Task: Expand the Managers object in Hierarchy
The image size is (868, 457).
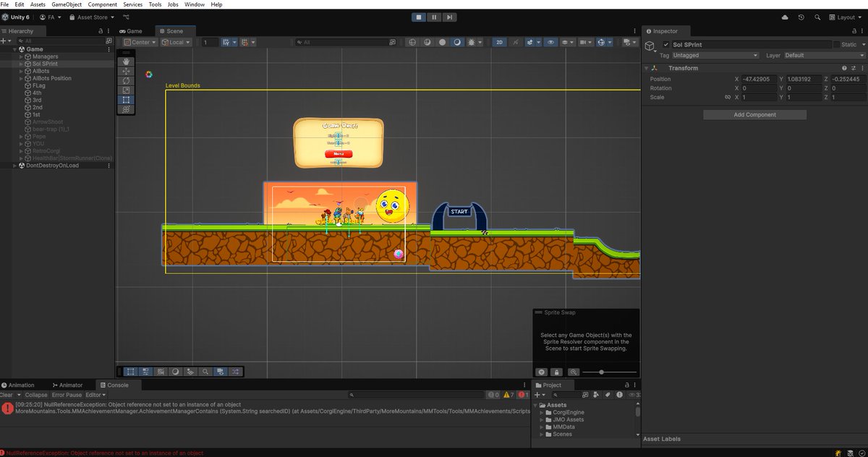Action: point(22,56)
